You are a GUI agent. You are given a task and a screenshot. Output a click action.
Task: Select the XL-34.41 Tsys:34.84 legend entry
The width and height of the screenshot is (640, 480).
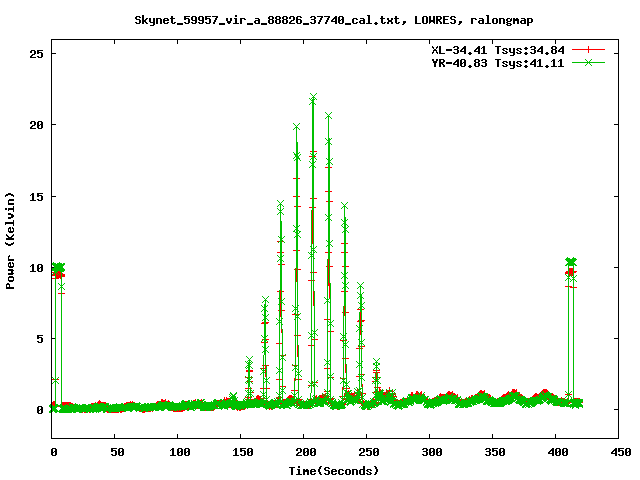[498, 50]
